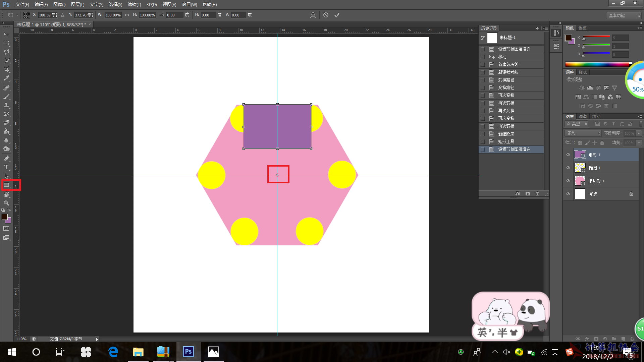644x362 pixels.
Task: Open the 滤镜(T) menu
Action: point(134,4)
